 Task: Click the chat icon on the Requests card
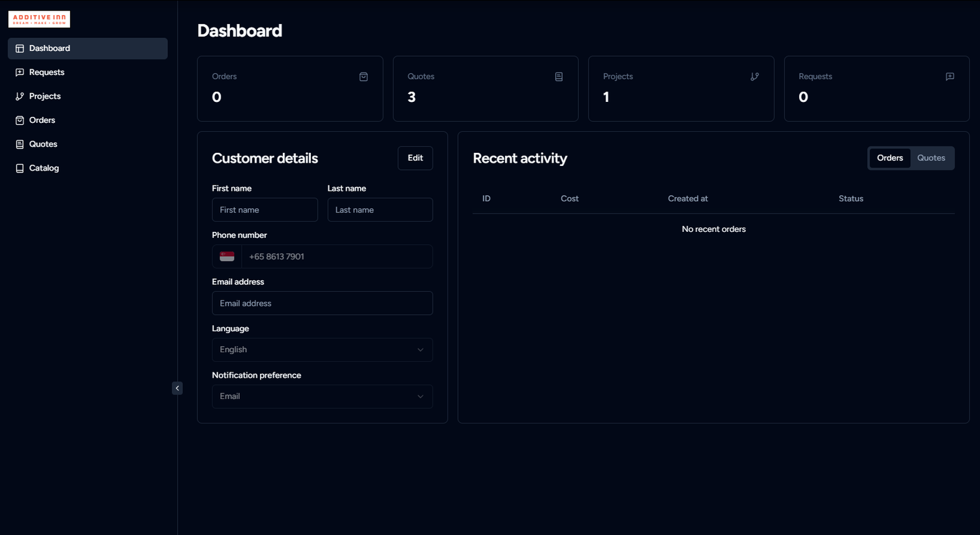click(950, 76)
